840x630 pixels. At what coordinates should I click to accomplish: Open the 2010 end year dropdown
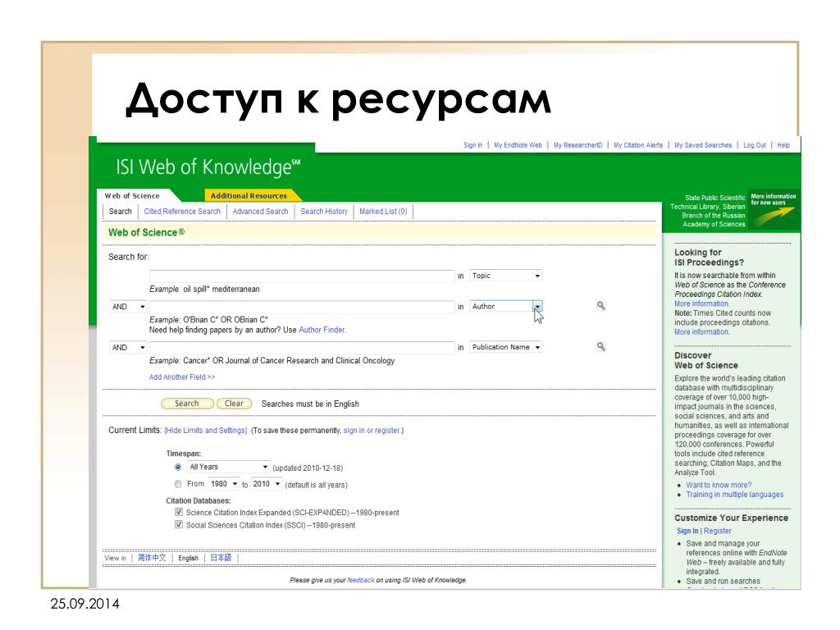[267, 484]
